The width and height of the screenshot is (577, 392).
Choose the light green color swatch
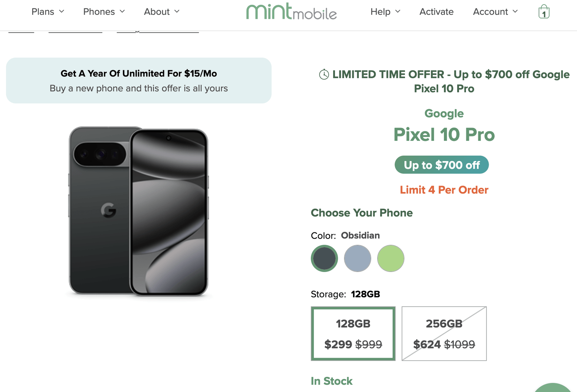pos(391,258)
